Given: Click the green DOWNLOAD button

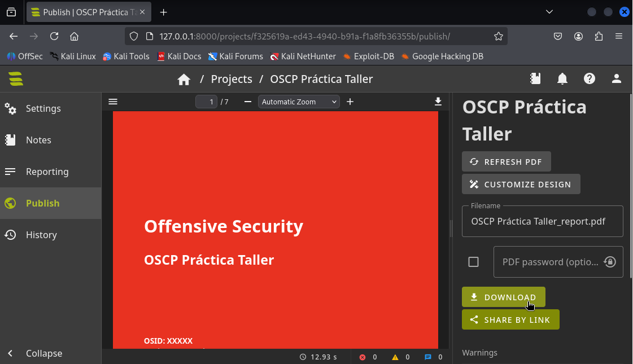Looking at the screenshot, I should [504, 297].
